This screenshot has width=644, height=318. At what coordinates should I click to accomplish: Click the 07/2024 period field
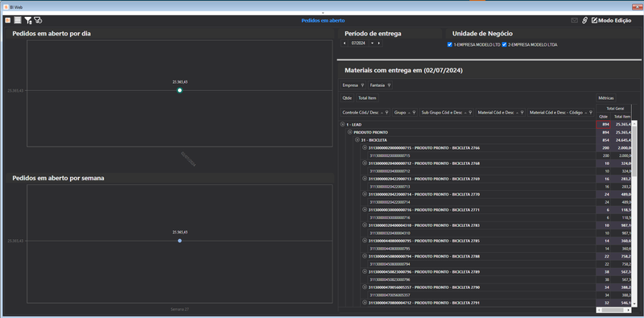click(x=358, y=43)
